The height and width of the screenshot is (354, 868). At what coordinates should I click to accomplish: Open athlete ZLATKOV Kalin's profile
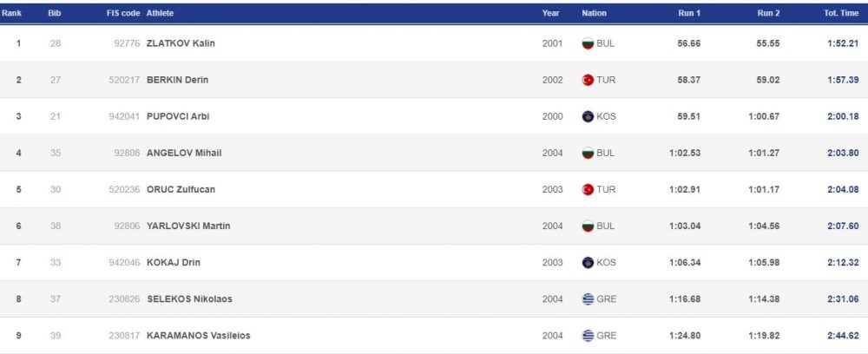(x=181, y=43)
